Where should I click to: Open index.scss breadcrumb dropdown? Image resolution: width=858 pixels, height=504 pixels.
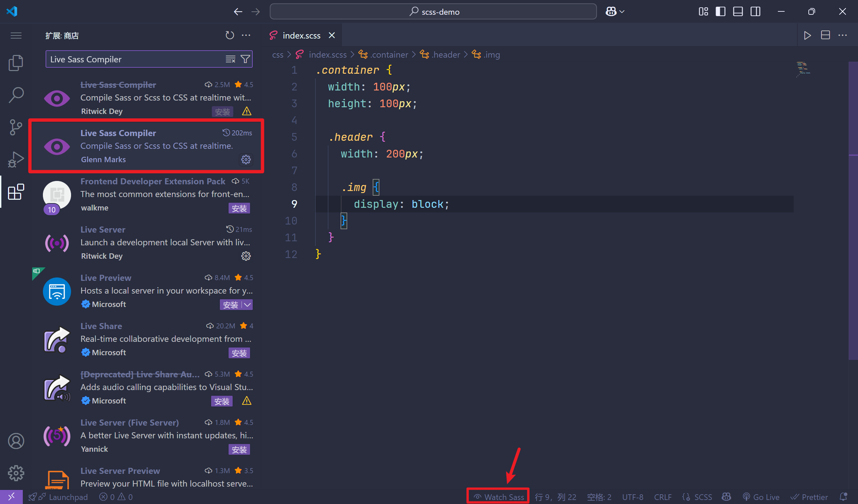pos(321,55)
